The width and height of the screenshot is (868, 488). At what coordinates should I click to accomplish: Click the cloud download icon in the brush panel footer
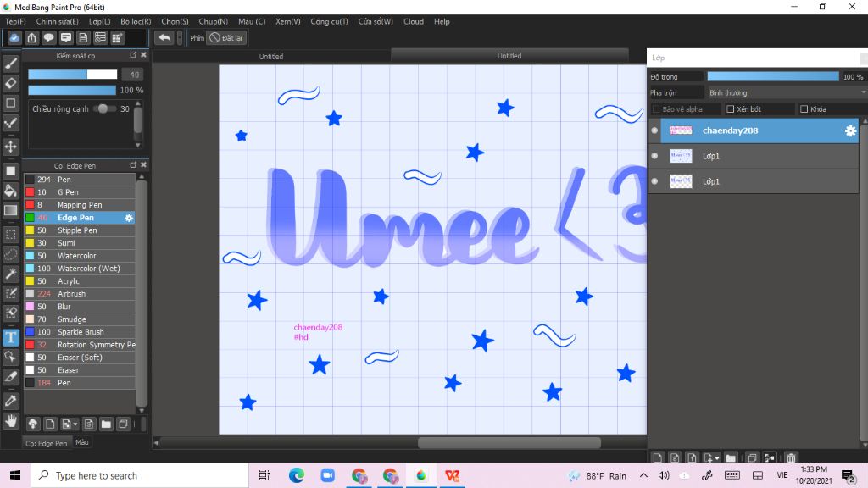tap(33, 424)
